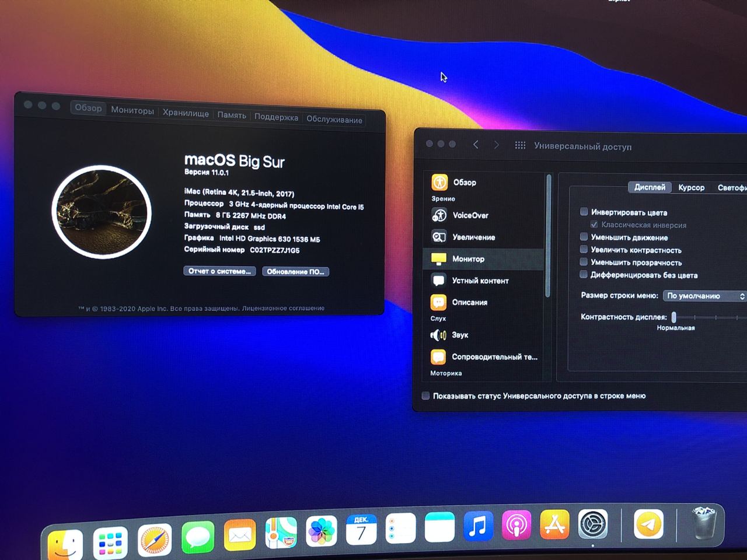Open Размер строки меню dropdown
The image size is (747, 560).
pos(704,296)
